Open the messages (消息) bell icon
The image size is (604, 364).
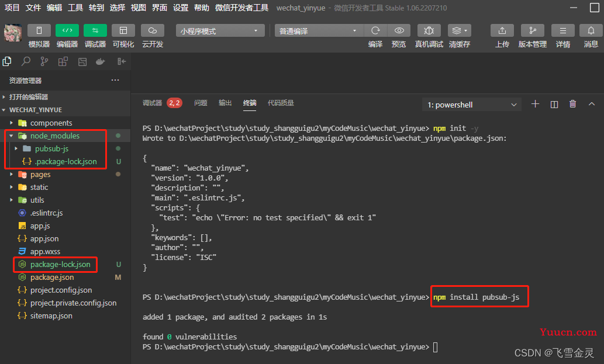tap(591, 30)
